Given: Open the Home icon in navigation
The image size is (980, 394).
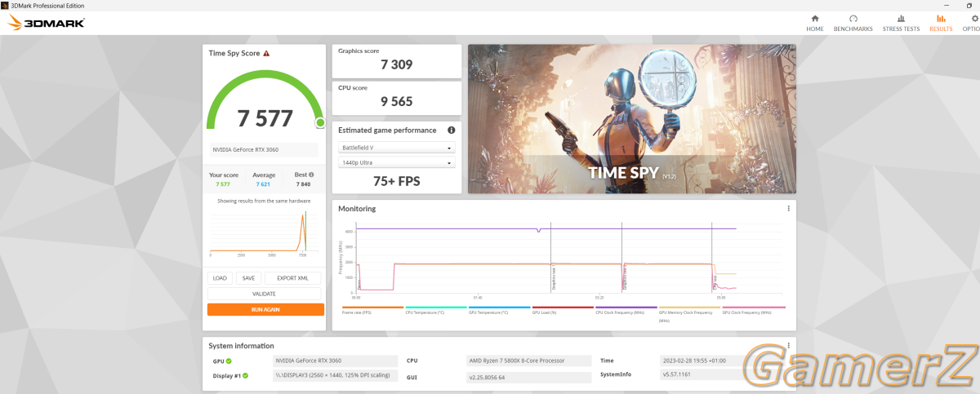Looking at the screenshot, I should pyautogui.click(x=814, y=18).
